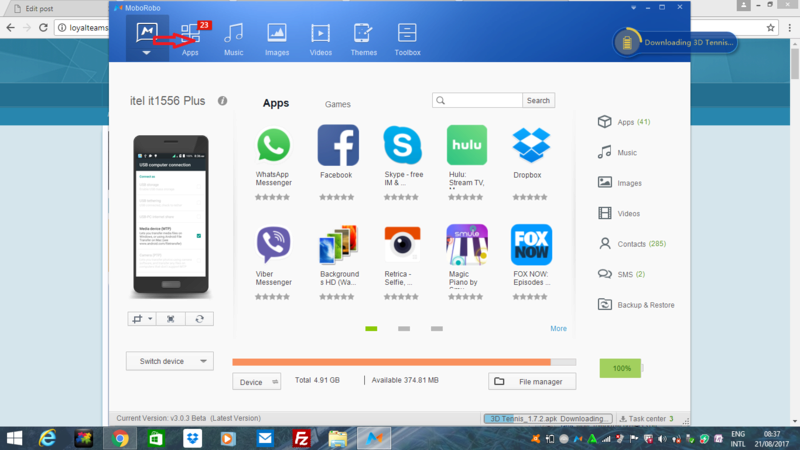The height and width of the screenshot is (450, 800).
Task: Open the Switch device dropdown
Action: tap(170, 361)
